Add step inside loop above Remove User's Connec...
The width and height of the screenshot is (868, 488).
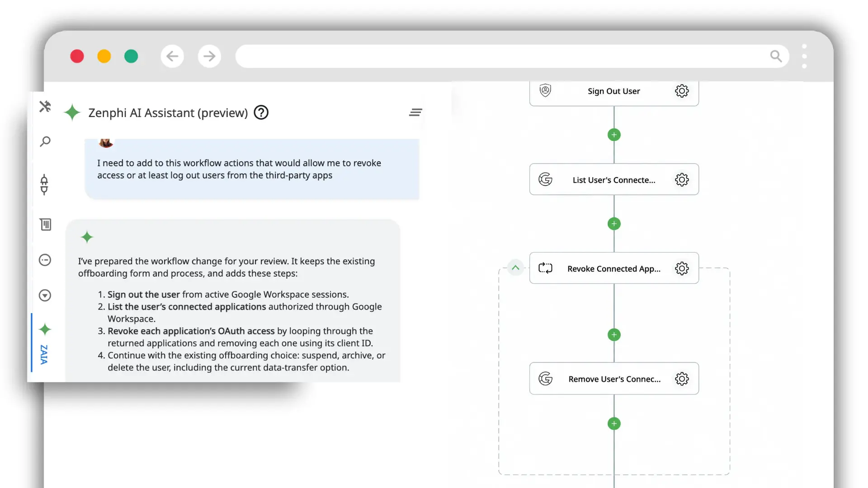tap(614, 335)
